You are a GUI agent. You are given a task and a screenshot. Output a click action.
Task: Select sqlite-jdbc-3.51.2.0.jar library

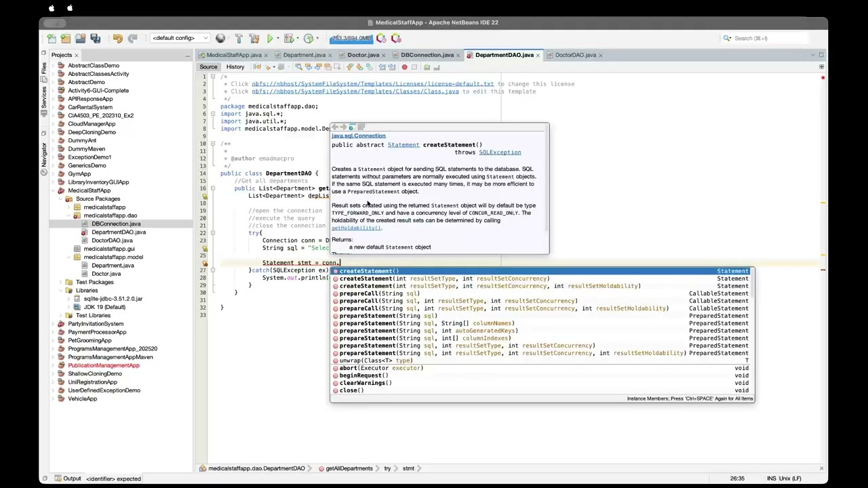(113, 299)
